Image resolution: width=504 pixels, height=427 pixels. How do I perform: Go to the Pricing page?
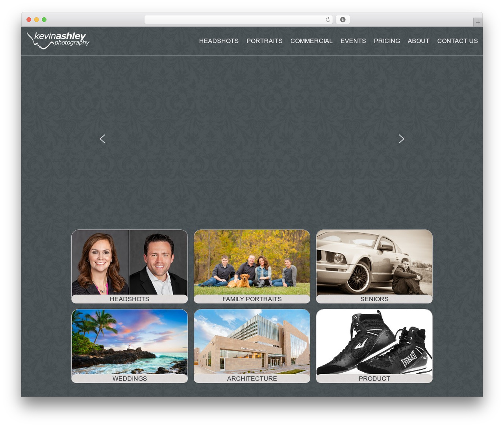387,41
